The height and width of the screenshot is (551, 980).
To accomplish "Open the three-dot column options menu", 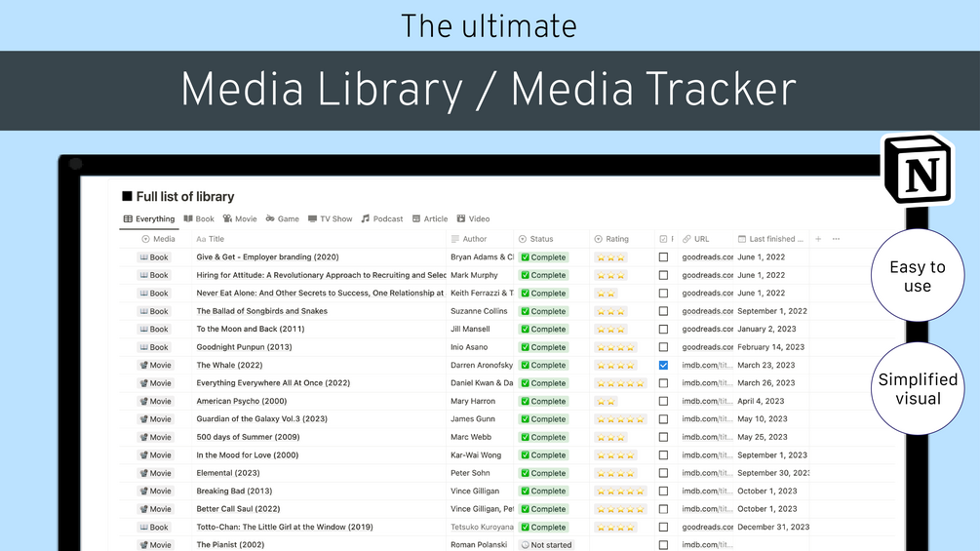I will tap(837, 239).
